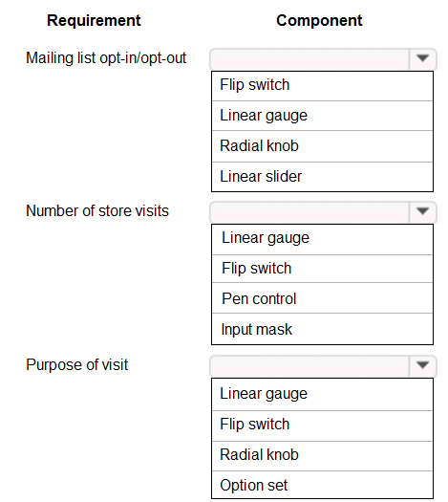Expand the Number of store visits dropdown arrow
The image size is (448, 502).
coord(422,211)
